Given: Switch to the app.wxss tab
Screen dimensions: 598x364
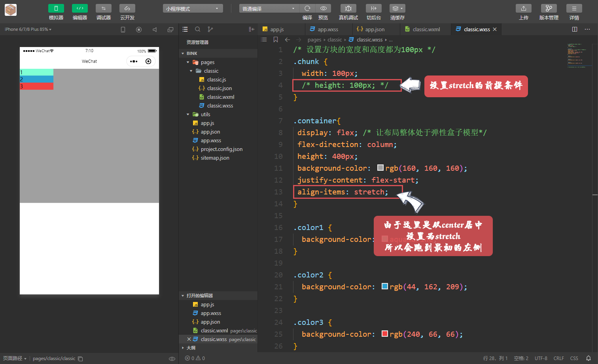Looking at the screenshot, I should 328,29.
